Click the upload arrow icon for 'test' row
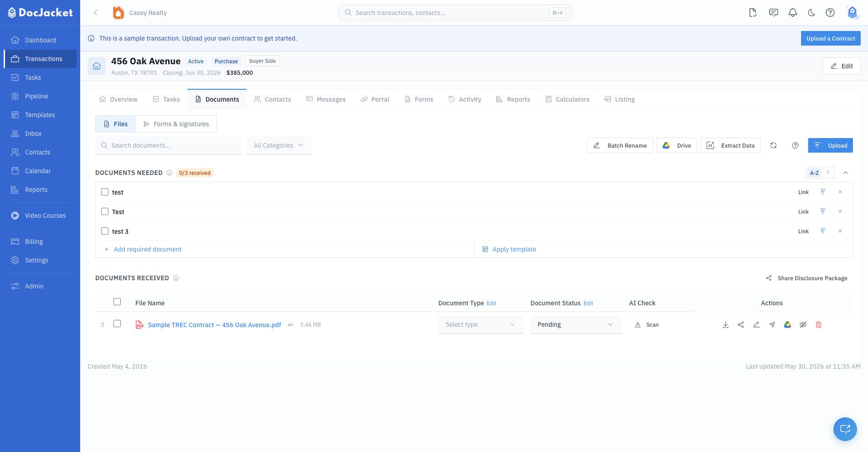Viewport: 868px width, 452px height. [x=823, y=192]
